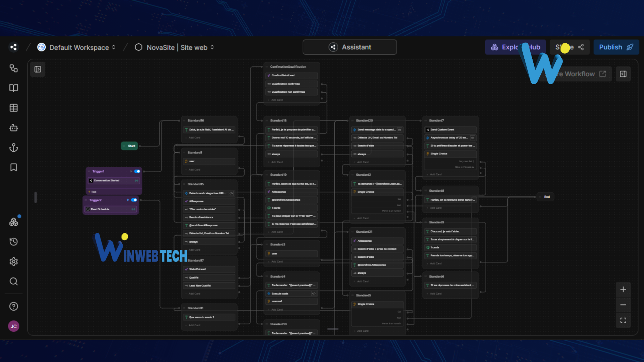
Task: Open the Workflows icon in left sidebar
Action: (x=14, y=69)
